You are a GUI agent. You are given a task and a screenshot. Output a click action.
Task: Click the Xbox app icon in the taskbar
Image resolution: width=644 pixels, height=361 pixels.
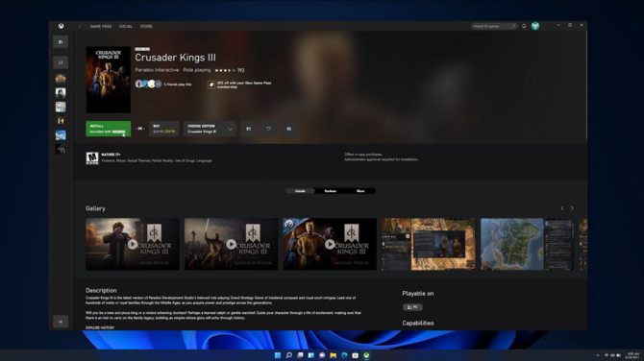pos(366,355)
